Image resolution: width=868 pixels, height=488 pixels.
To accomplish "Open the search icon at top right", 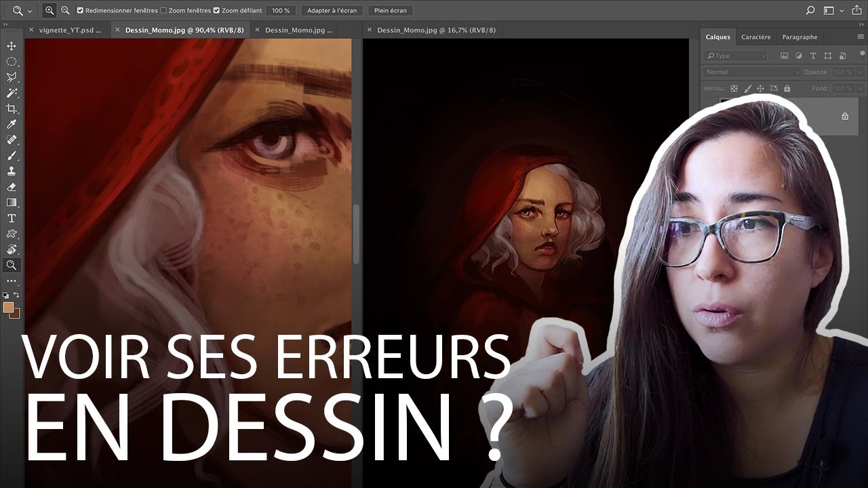I will click(x=810, y=11).
